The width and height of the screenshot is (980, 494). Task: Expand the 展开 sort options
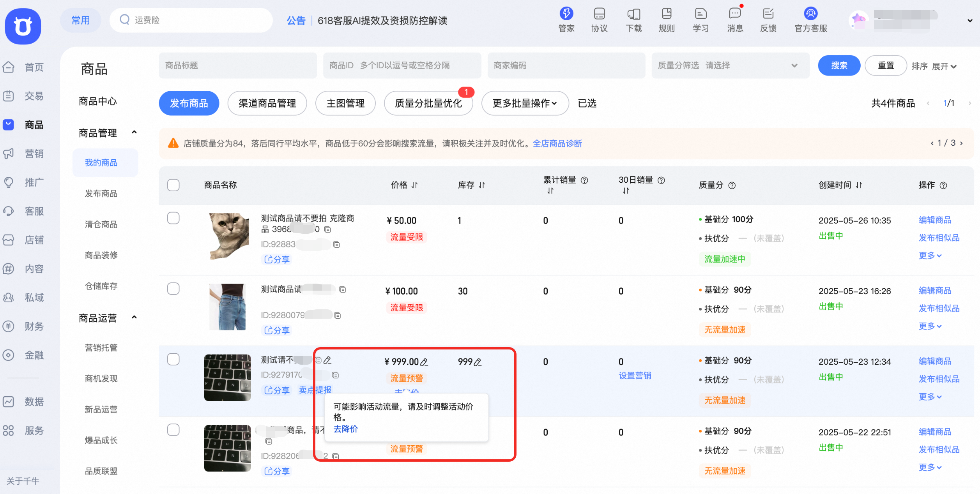point(944,66)
